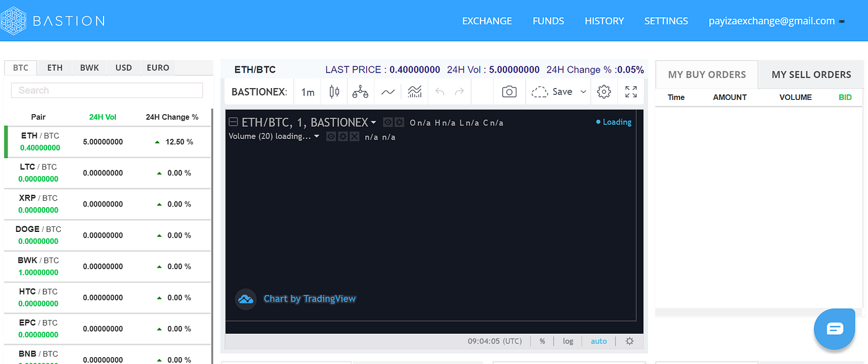Open HISTORY page
This screenshot has width=868, height=364.
pyautogui.click(x=604, y=21)
